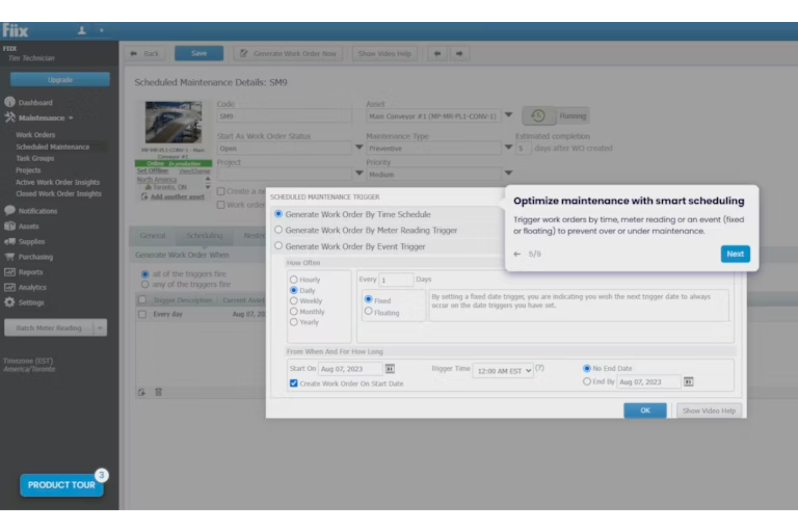Viewport: 798px width, 532px height.
Task: Click the Next button in the tour popup
Action: point(735,254)
